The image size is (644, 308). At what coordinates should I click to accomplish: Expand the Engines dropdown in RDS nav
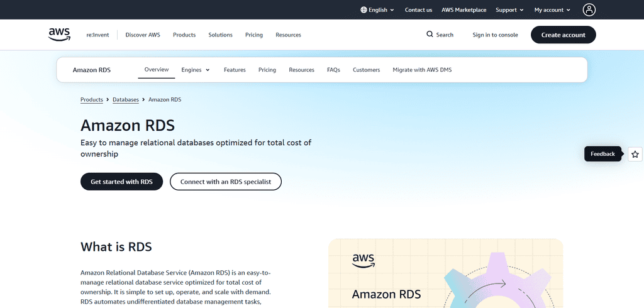pos(196,70)
